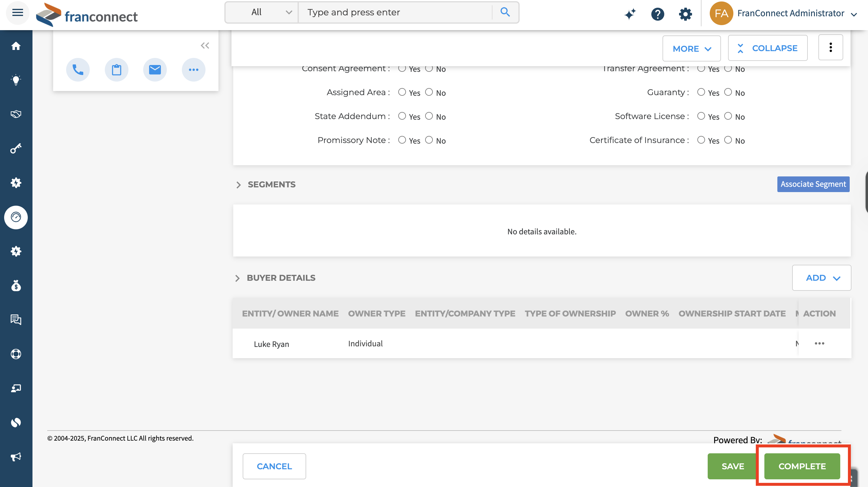The image size is (868, 487).
Task: Collapse the left panel with double chevron
Action: [205, 46]
